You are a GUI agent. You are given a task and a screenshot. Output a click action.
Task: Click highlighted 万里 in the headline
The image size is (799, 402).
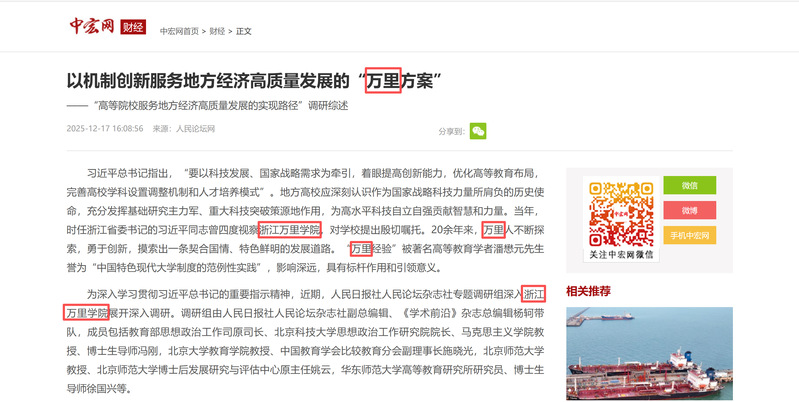(383, 81)
